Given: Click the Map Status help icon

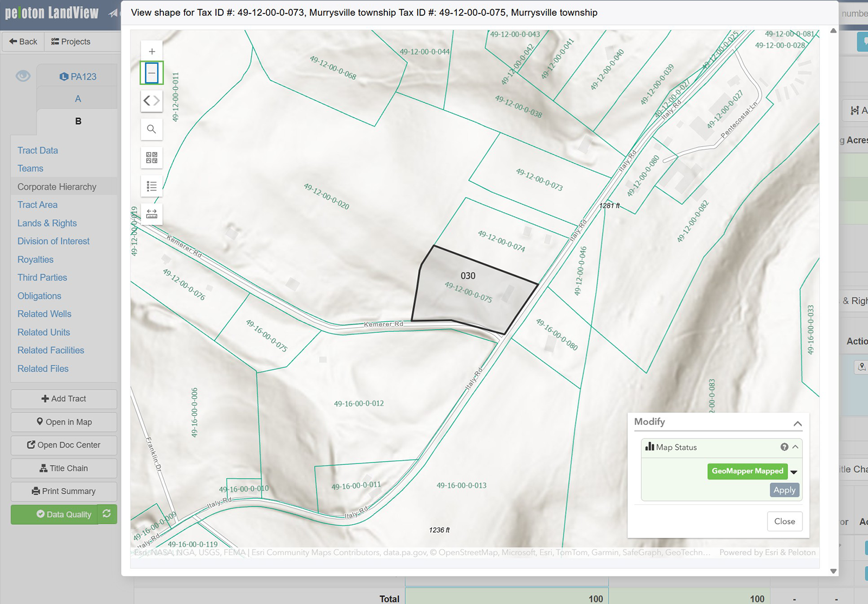Looking at the screenshot, I should pos(784,447).
